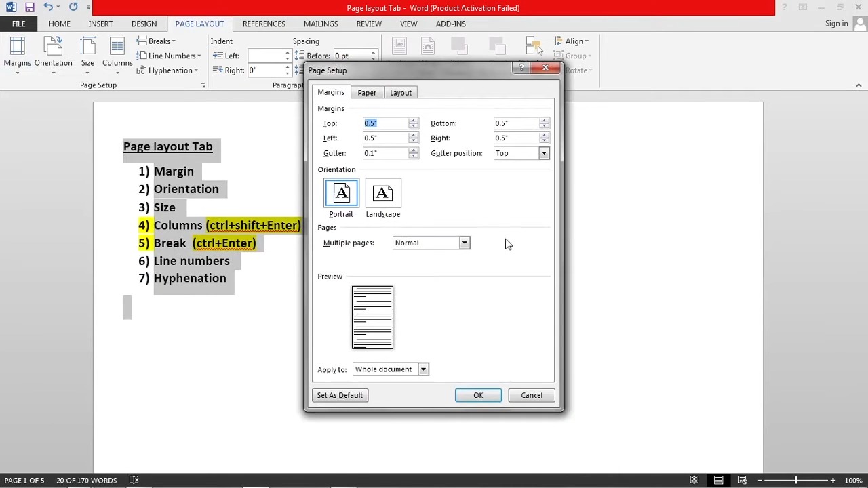Click the zoom slider handle
The image size is (868, 488).
coord(796,481)
